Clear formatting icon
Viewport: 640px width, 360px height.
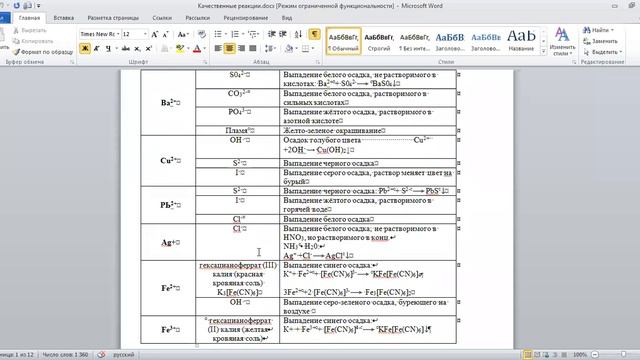pos(202,34)
